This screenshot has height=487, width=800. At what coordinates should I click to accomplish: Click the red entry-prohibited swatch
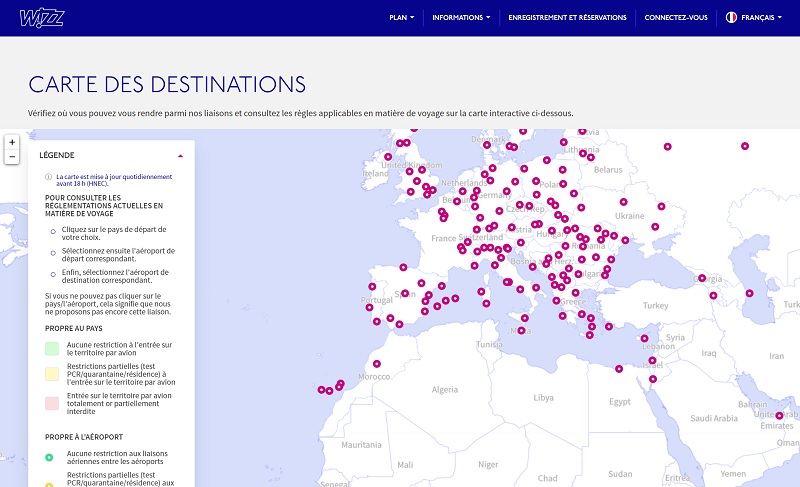click(x=52, y=403)
